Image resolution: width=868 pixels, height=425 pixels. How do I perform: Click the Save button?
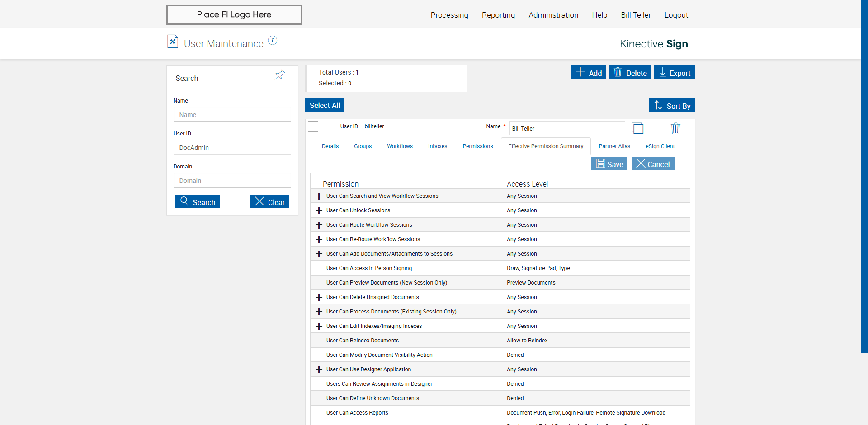(x=609, y=164)
